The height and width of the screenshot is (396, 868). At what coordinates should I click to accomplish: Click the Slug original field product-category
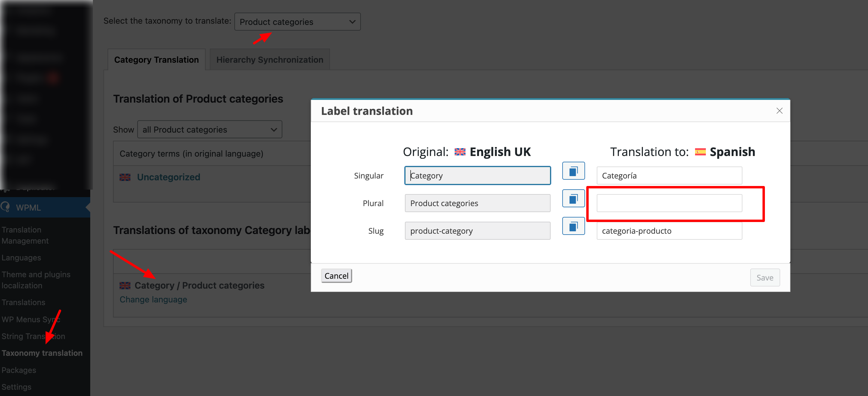click(x=477, y=231)
